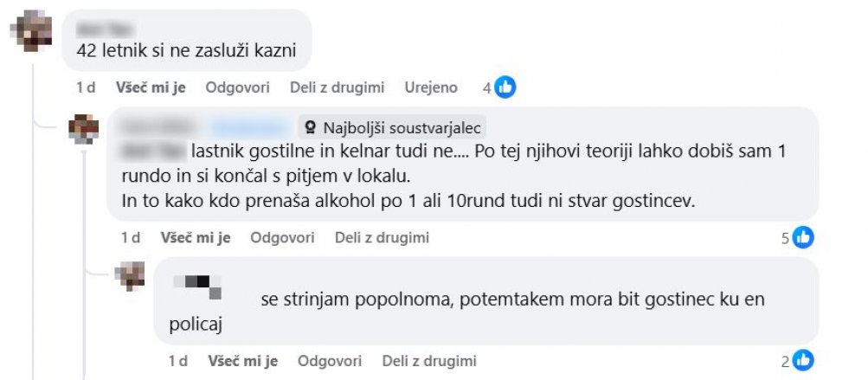Viewport: 868px width, 380px height.
Task: Click the '1 d' timestamp of top comment
Action: pyautogui.click(x=86, y=87)
